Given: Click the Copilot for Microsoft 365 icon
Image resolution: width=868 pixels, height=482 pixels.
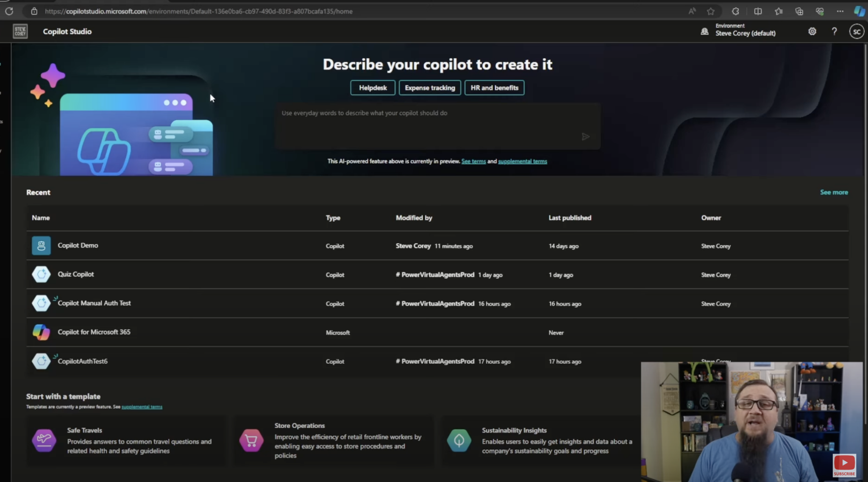Looking at the screenshot, I should point(41,332).
